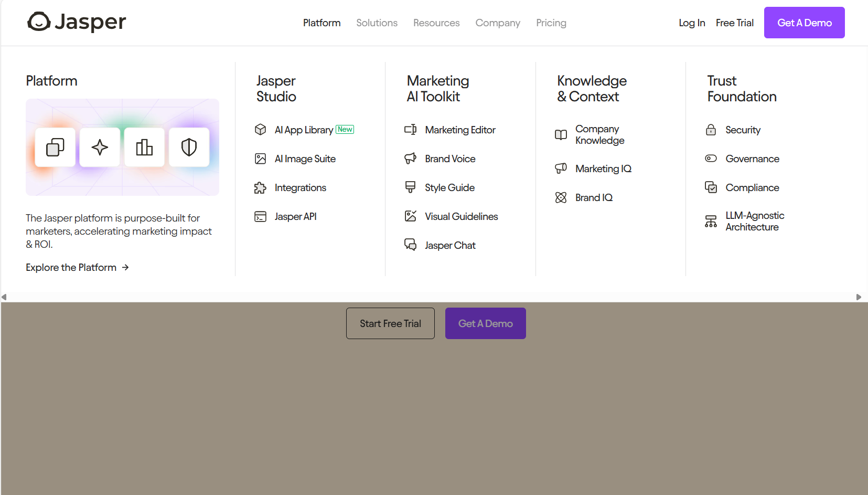The image size is (868, 495).
Task: Click the shield tile in Platform image
Action: pos(189,148)
